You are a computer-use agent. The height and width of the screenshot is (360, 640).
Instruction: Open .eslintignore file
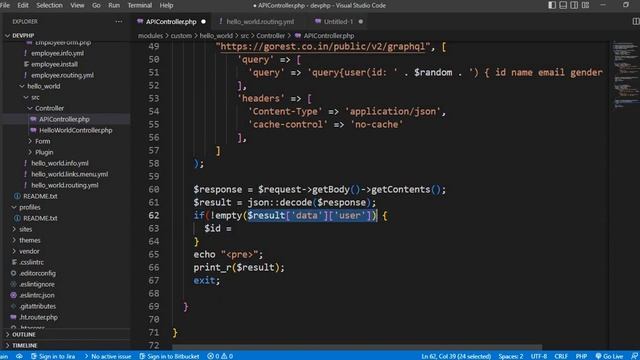[37, 284]
